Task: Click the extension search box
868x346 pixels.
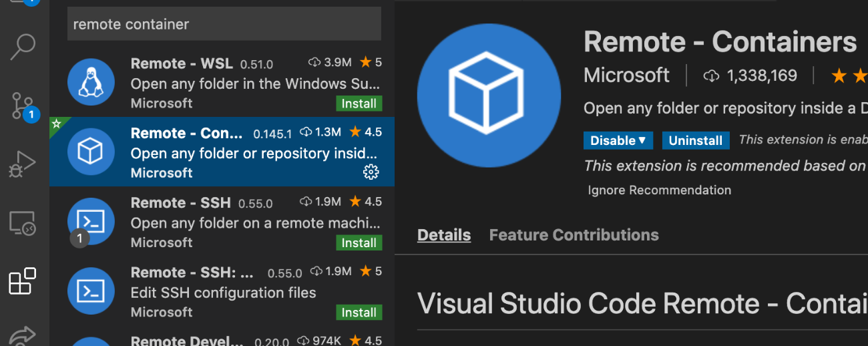Action: click(x=224, y=24)
